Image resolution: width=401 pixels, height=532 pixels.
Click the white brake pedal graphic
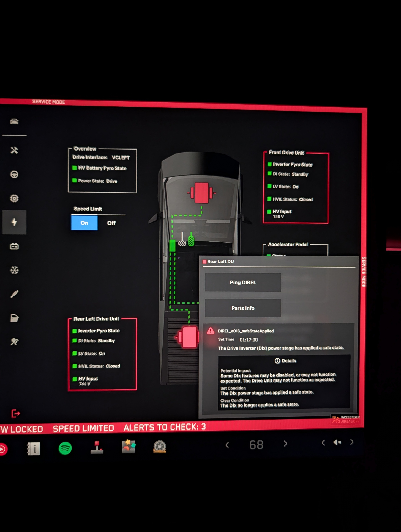coord(182,239)
